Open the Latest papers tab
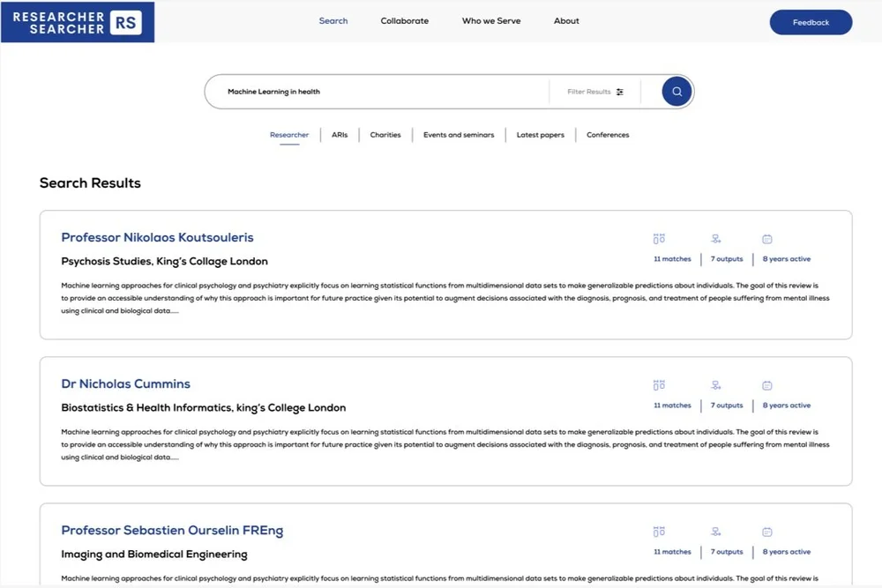The image size is (882, 588). pyautogui.click(x=540, y=134)
